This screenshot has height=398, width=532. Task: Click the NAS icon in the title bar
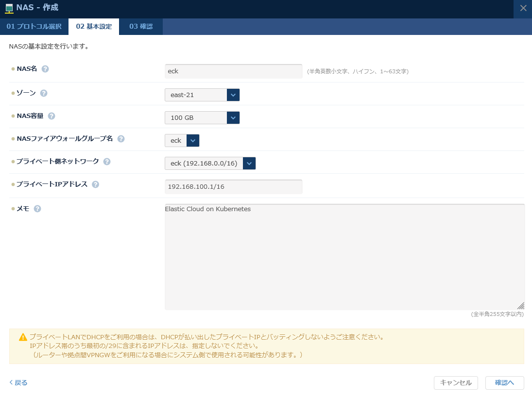click(x=11, y=8)
